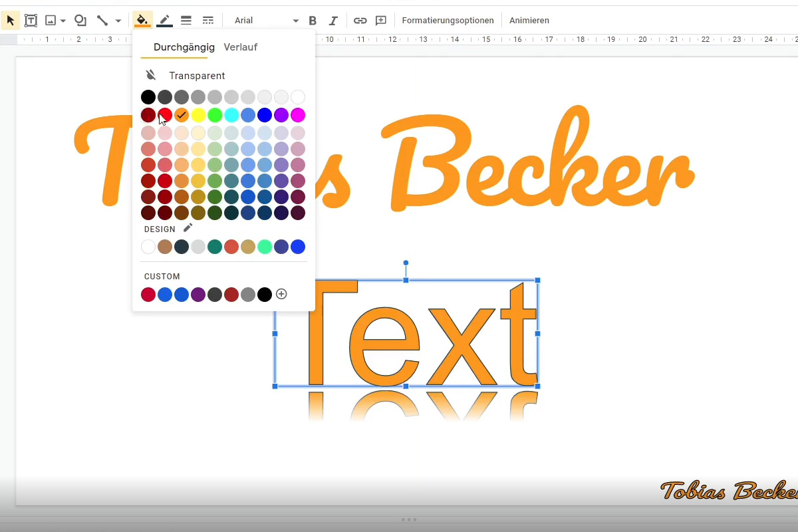Select the shape tool
Screen dimensions: 798x532
coord(80,21)
